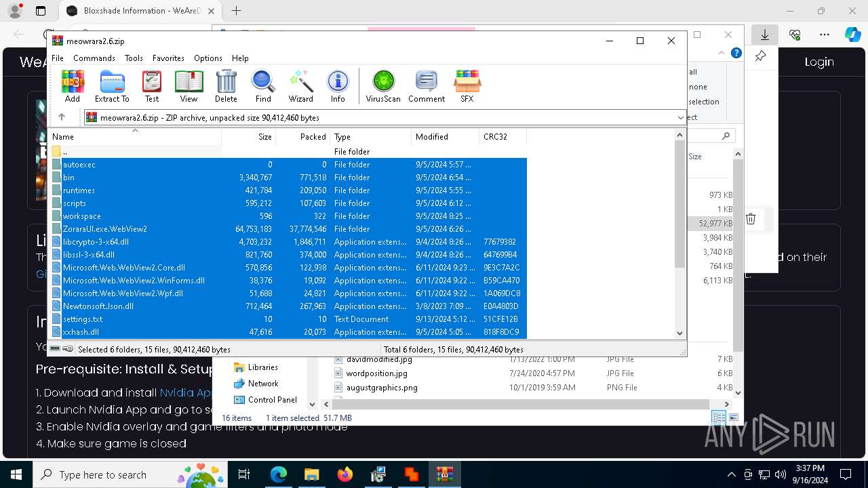868x488 pixels.
Task: Sort by the Name column header
Action: pos(135,136)
